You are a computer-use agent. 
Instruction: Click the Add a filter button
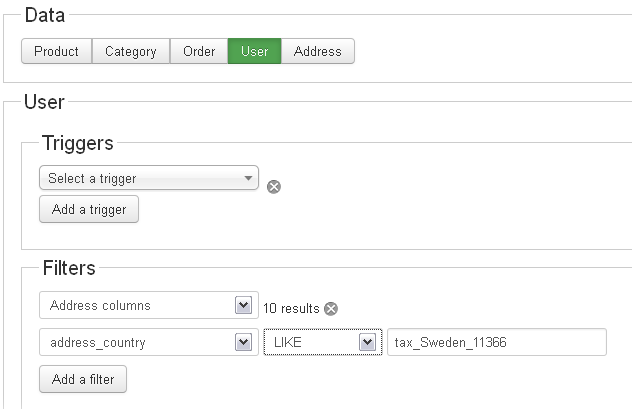click(x=83, y=379)
